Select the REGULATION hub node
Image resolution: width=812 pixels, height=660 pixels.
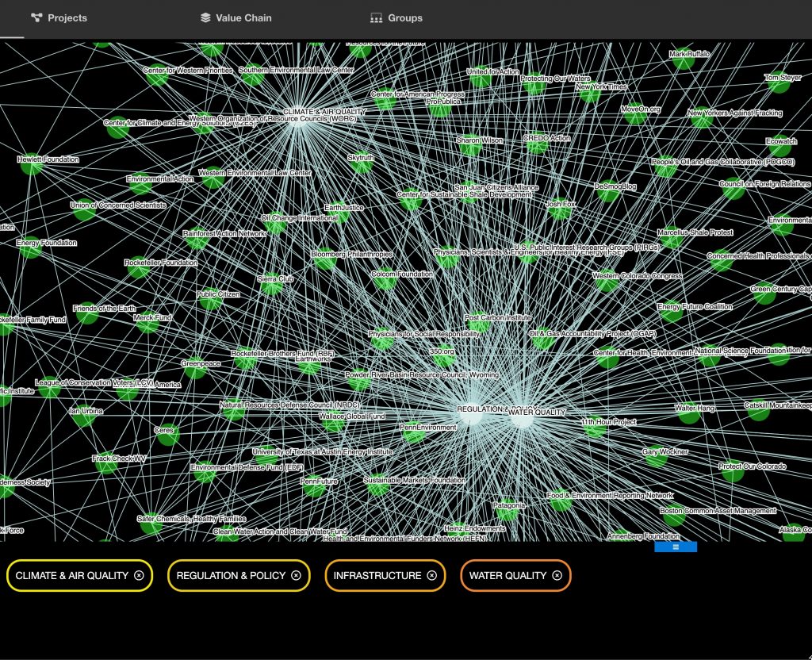coord(471,414)
